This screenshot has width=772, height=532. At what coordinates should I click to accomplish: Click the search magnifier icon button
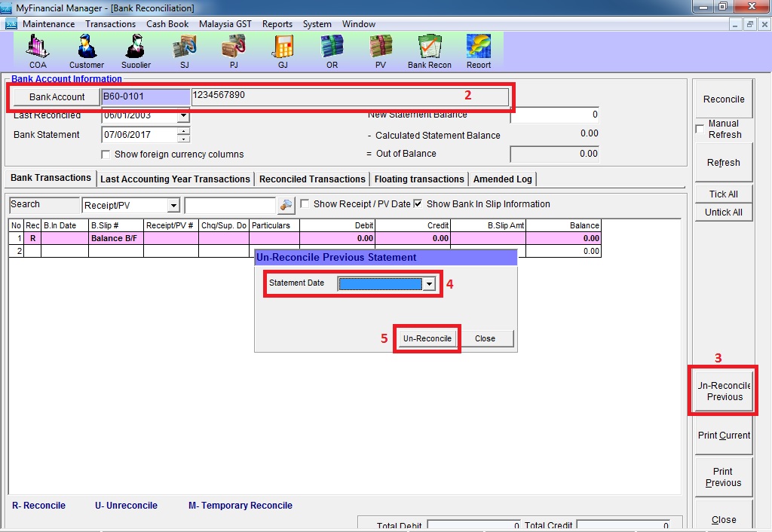point(286,205)
